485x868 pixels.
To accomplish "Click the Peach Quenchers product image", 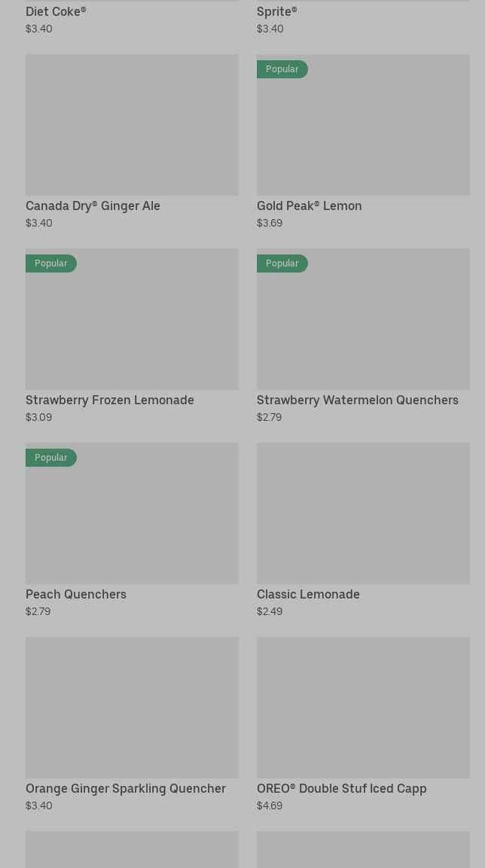I will pyautogui.click(x=132, y=521).
